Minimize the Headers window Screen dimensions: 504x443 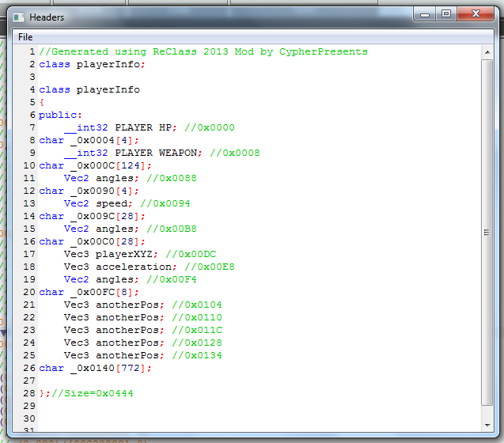click(x=425, y=14)
